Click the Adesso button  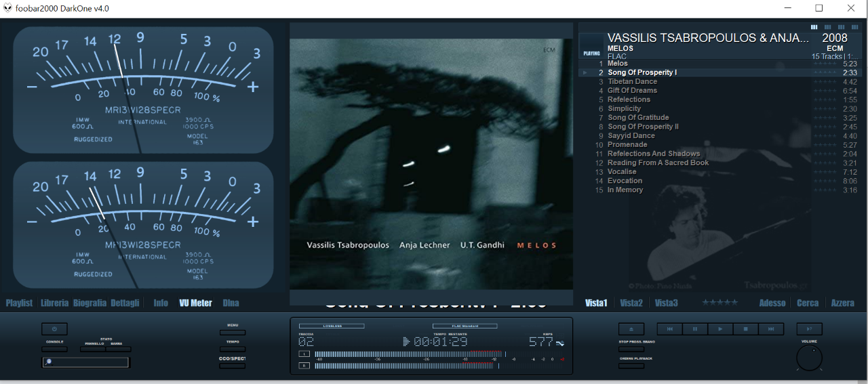pos(772,303)
